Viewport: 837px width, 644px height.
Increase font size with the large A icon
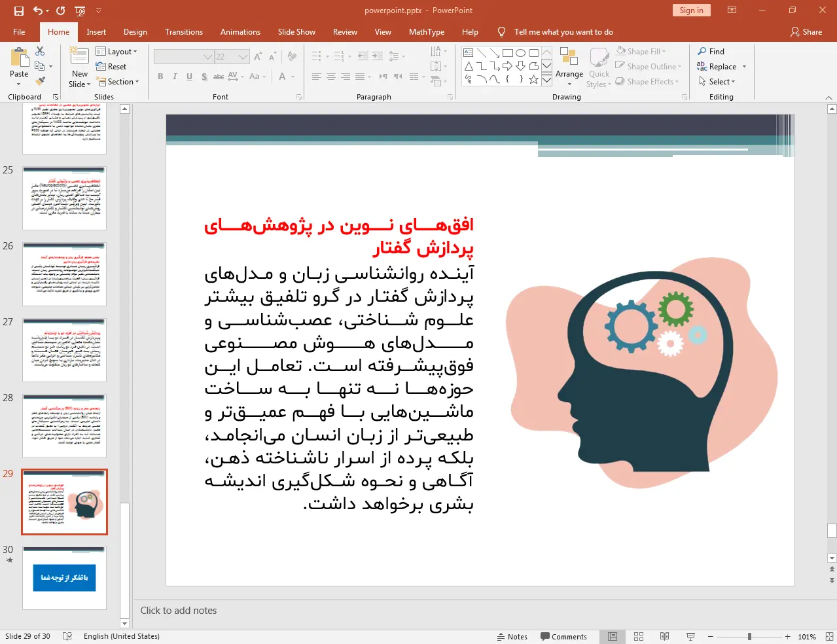258,57
